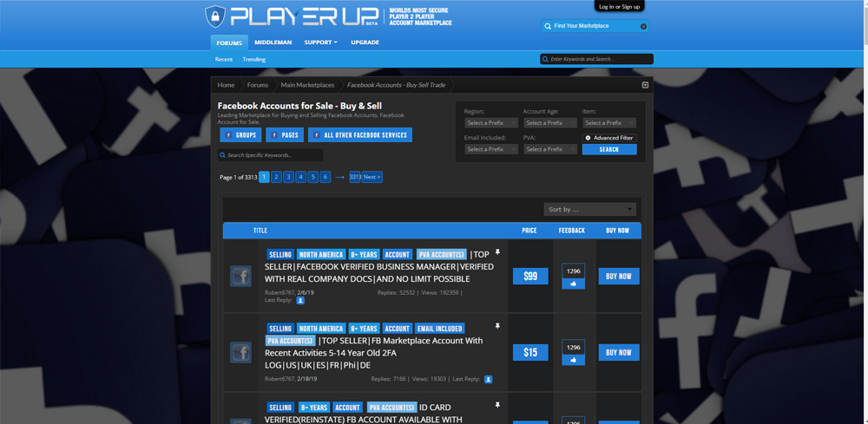Click the last reply avatar icon under first listing
Screen dimensions: 868x424
(300, 301)
